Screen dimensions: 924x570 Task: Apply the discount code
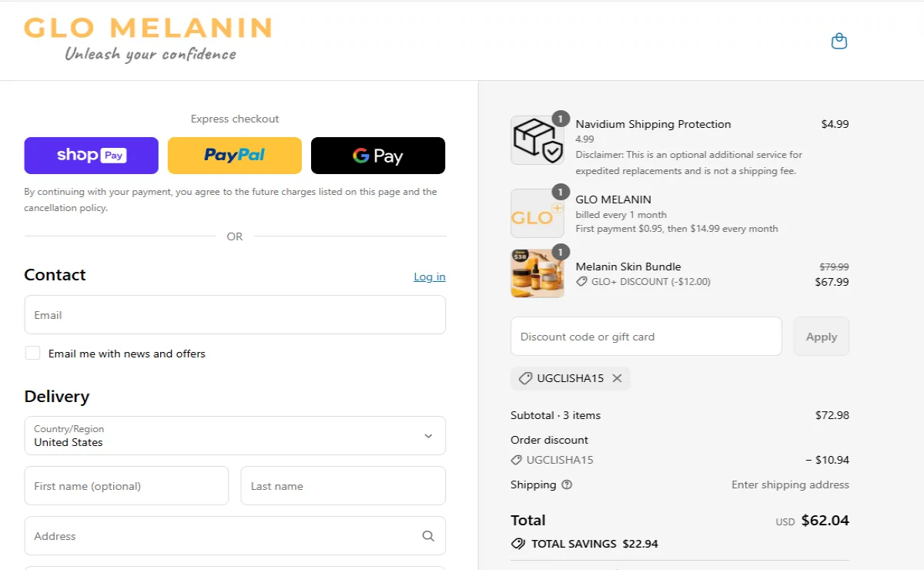point(821,337)
